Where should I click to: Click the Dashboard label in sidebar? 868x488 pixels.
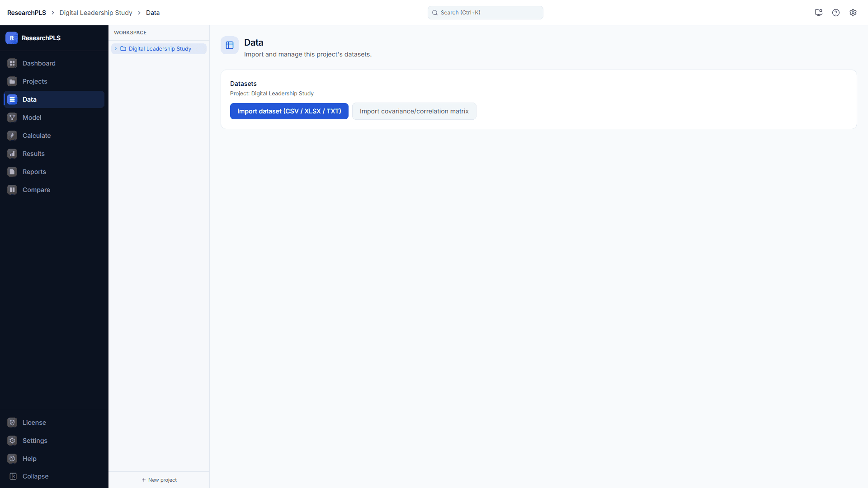(39, 63)
